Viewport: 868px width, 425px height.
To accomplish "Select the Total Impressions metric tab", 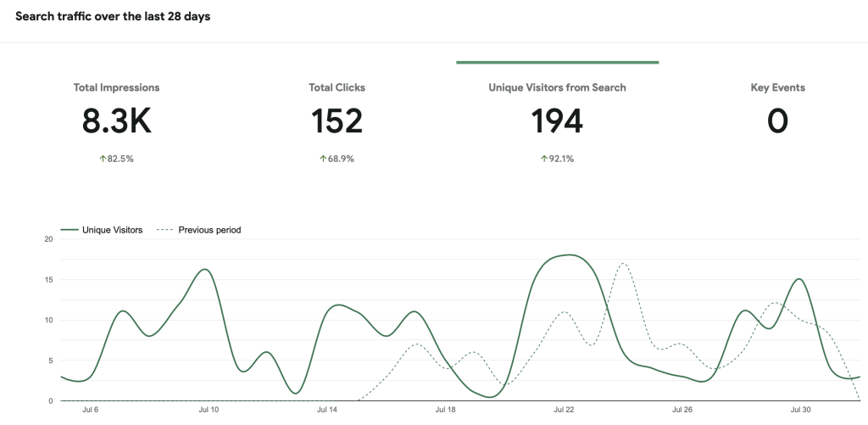I will (x=116, y=87).
